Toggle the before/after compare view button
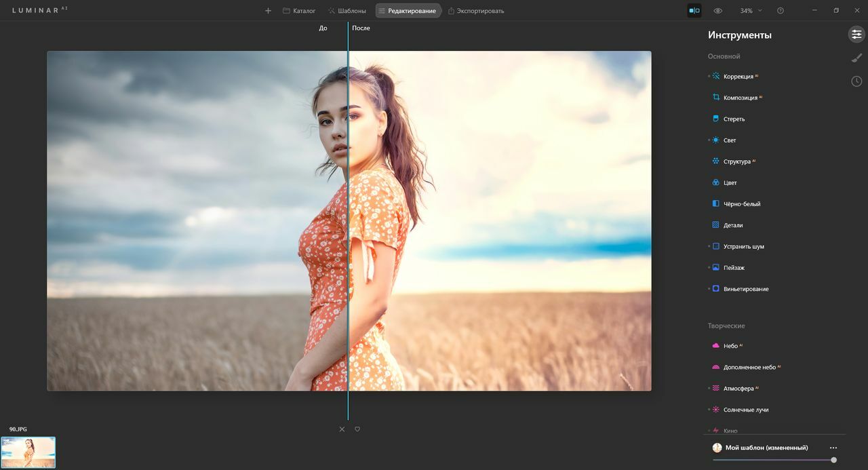The image size is (868, 470). [x=694, y=11]
